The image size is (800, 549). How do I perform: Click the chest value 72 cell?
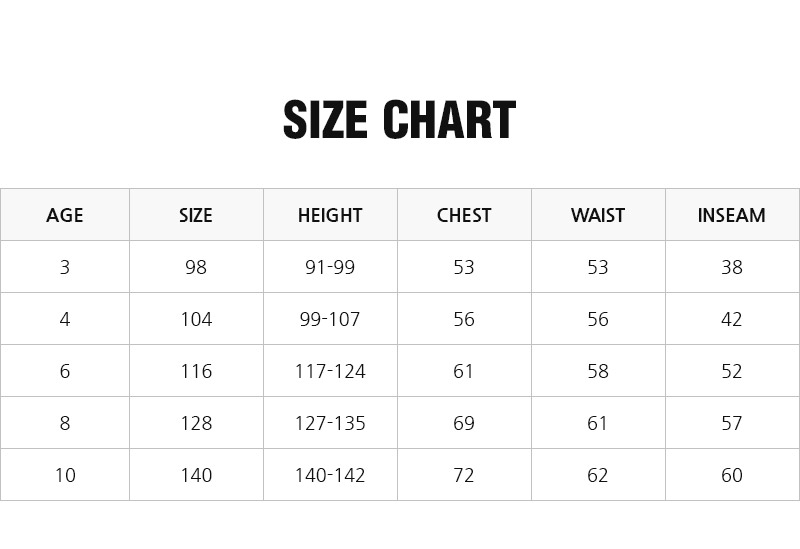pyautogui.click(x=464, y=475)
